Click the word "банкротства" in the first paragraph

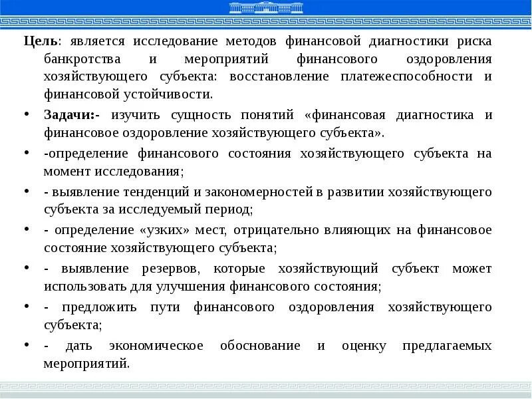(x=82, y=59)
